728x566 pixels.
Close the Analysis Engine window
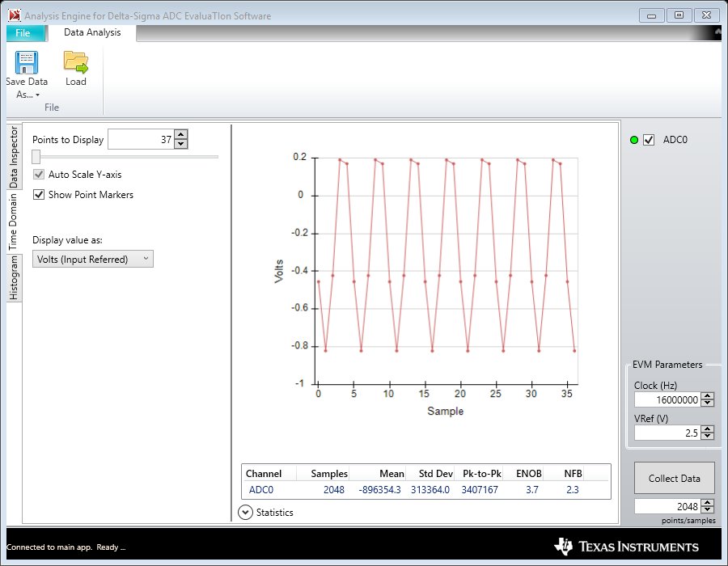coord(706,15)
